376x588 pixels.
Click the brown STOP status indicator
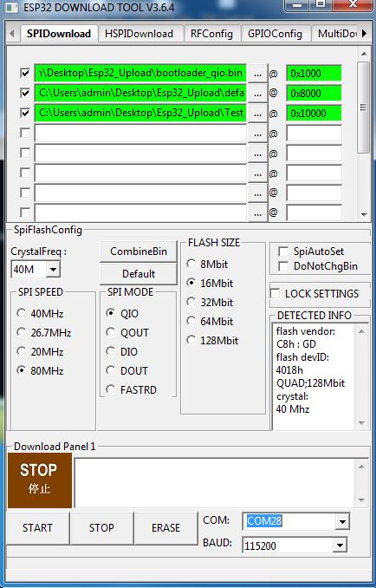39,480
